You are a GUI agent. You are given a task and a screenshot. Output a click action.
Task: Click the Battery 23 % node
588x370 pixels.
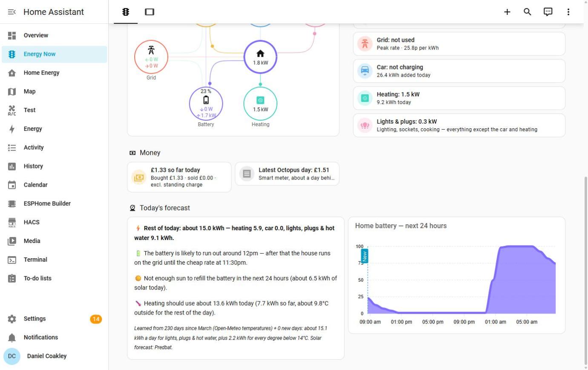click(x=206, y=104)
